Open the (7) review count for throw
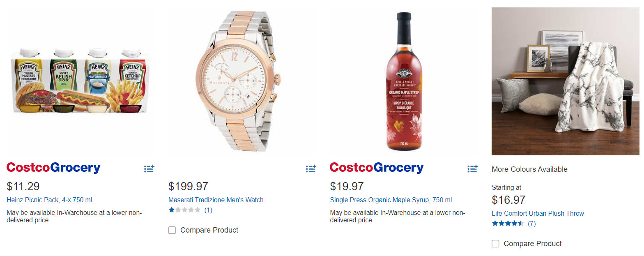Viewport: 644px width, 256px height. (x=532, y=224)
